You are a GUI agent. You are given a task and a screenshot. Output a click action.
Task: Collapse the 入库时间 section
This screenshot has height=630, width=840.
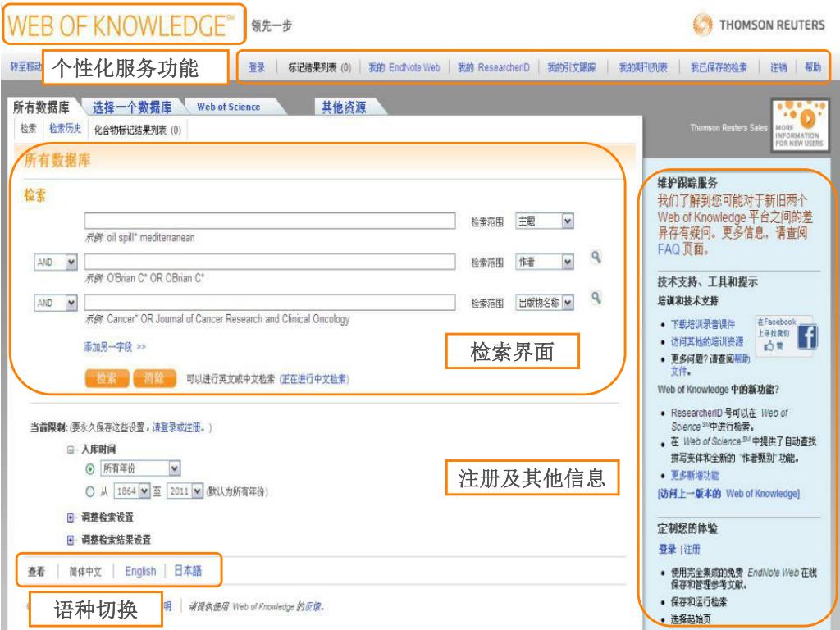[x=71, y=450]
